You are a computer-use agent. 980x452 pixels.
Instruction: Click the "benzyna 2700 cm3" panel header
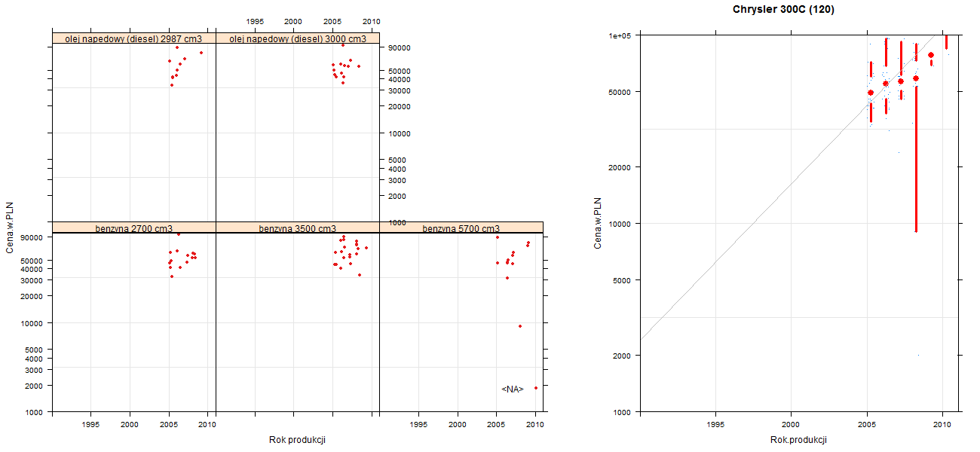[x=134, y=228]
